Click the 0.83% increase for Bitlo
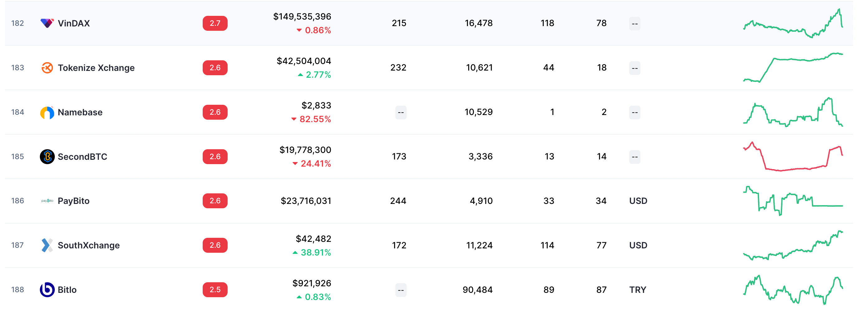Image resolution: width=868 pixels, height=309 pixels. coord(314,297)
